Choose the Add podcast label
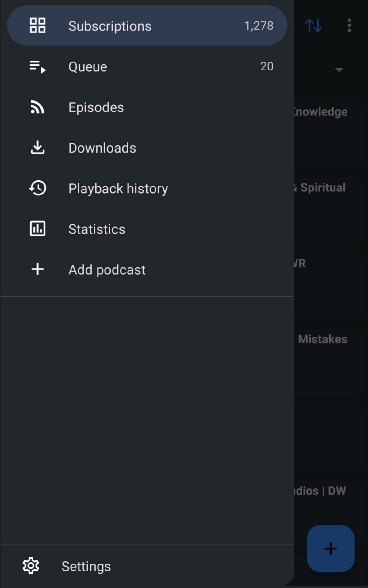 pos(107,270)
